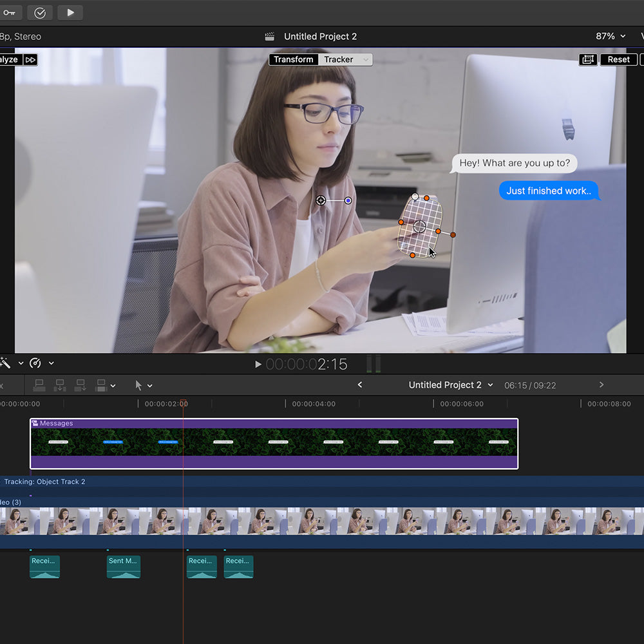The width and height of the screenshot is (644, 644).
Task: Start playback with timecode play button
Action: pyautogui.click(x=258, y=364)
